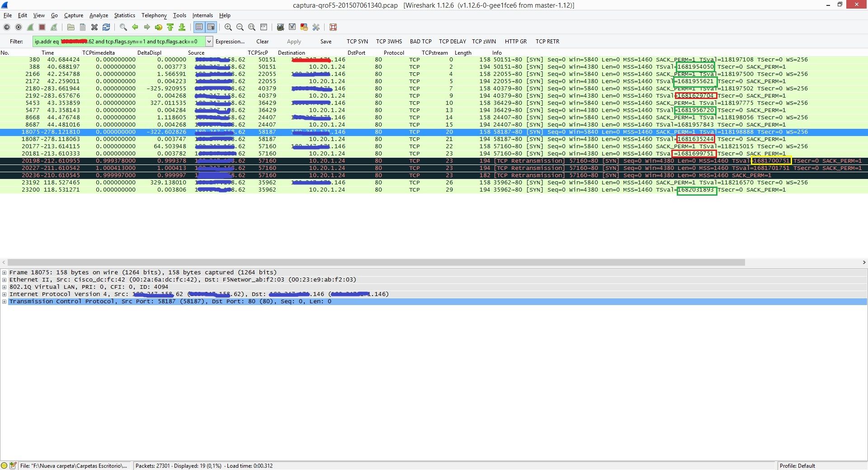
Task: Open the Coloring Rules editor
Action: pos(304,27)
